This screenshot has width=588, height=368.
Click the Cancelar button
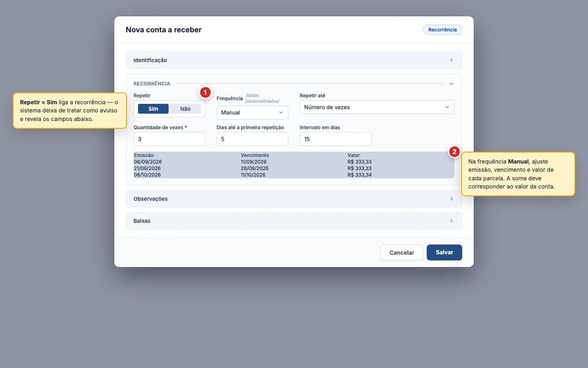(x=402, y=253)
